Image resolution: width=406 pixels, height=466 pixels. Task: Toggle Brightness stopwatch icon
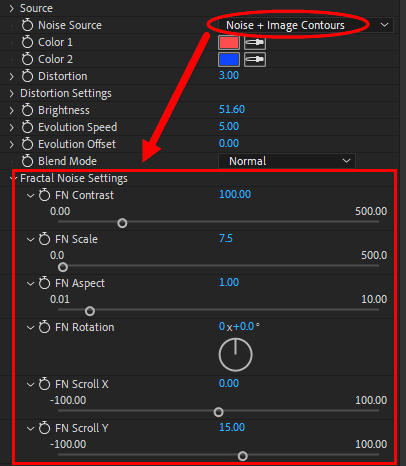(27, 110)
